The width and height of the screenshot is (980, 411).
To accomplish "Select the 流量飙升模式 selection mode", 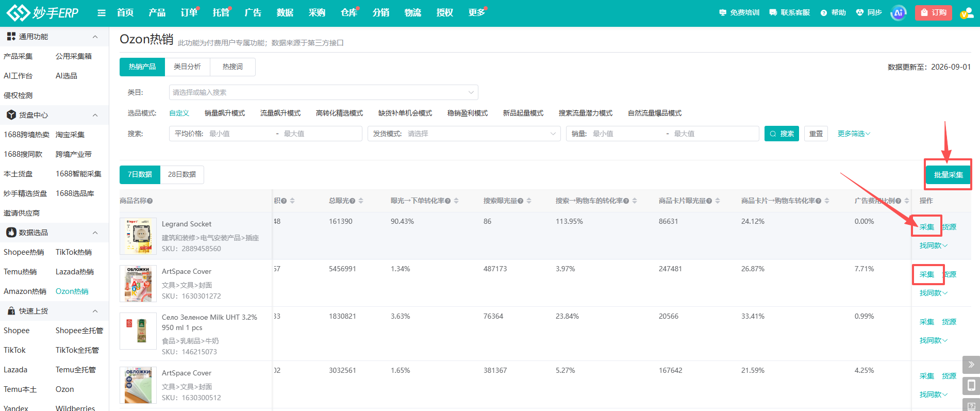I will click(280, 113).
